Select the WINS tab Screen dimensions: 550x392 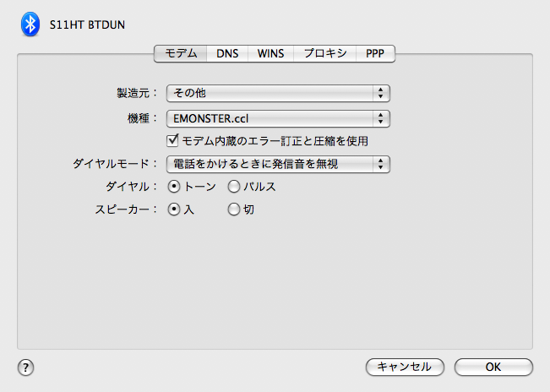(270, 52)
